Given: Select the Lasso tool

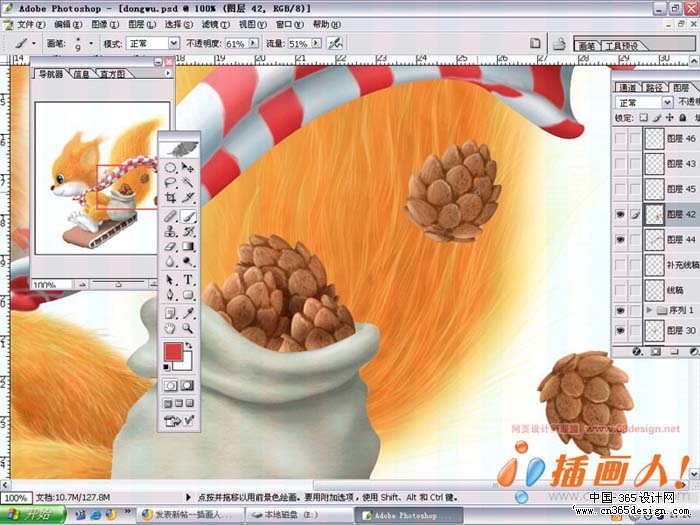Looking at the screenshot, I should 170,183.
